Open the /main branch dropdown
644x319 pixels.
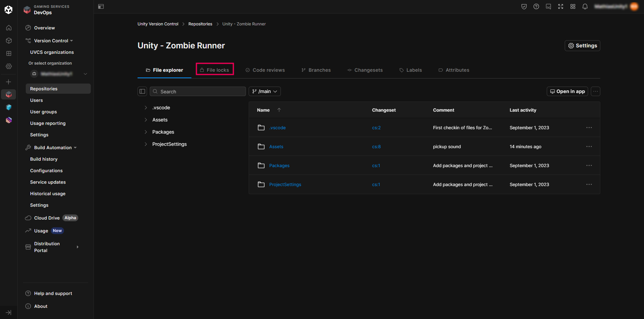265,91
